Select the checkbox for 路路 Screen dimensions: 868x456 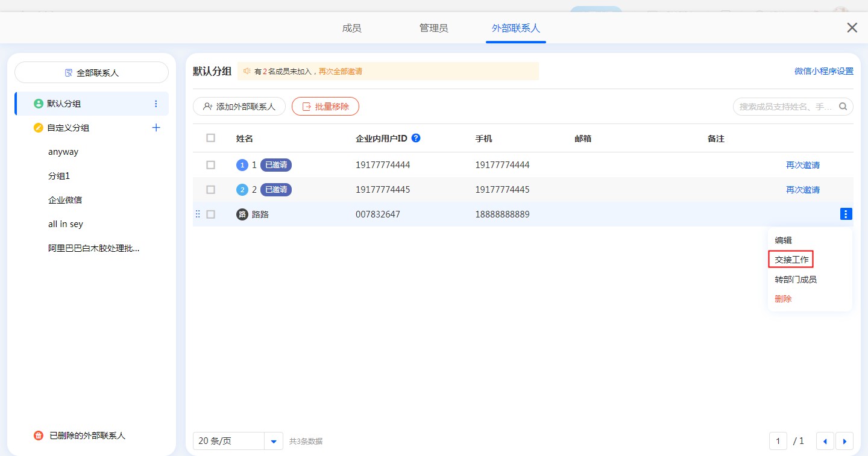tap(210, 214)
